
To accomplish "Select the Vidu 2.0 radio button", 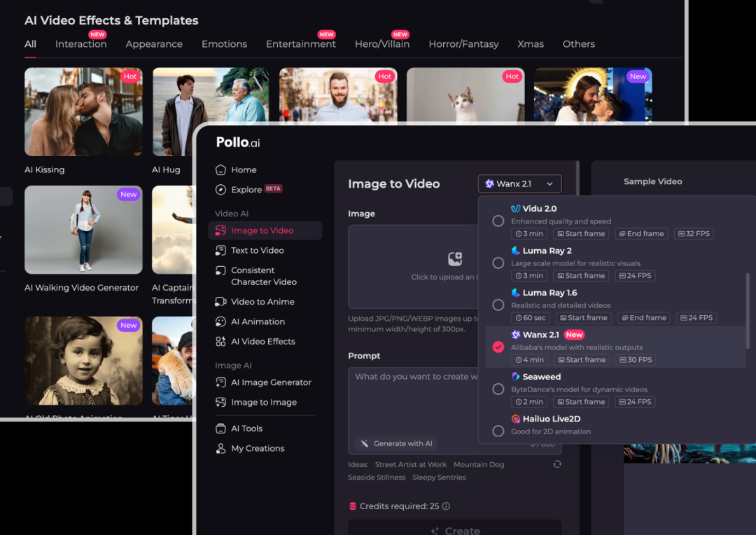I will pyautogui.click(x=498, y=221).
